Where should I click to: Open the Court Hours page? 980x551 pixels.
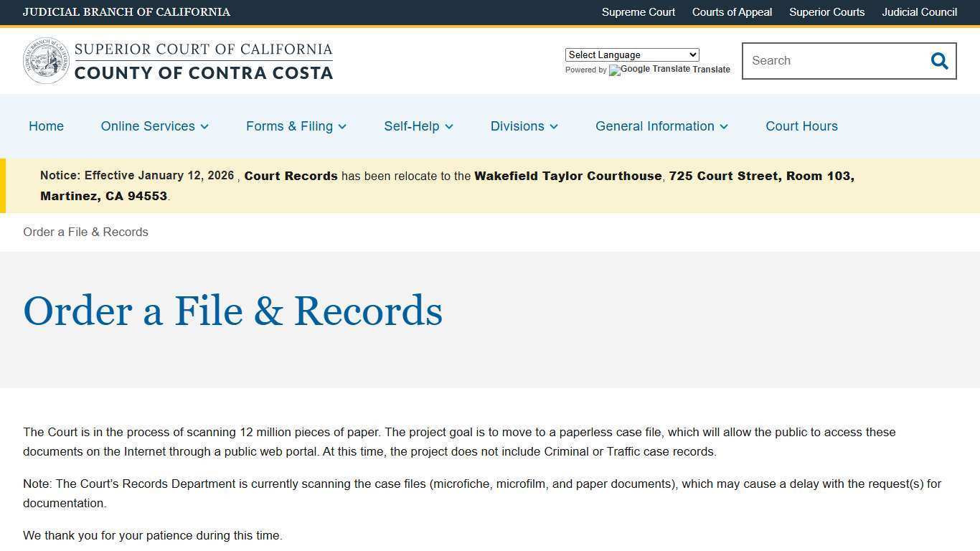(x=801, y=126)
